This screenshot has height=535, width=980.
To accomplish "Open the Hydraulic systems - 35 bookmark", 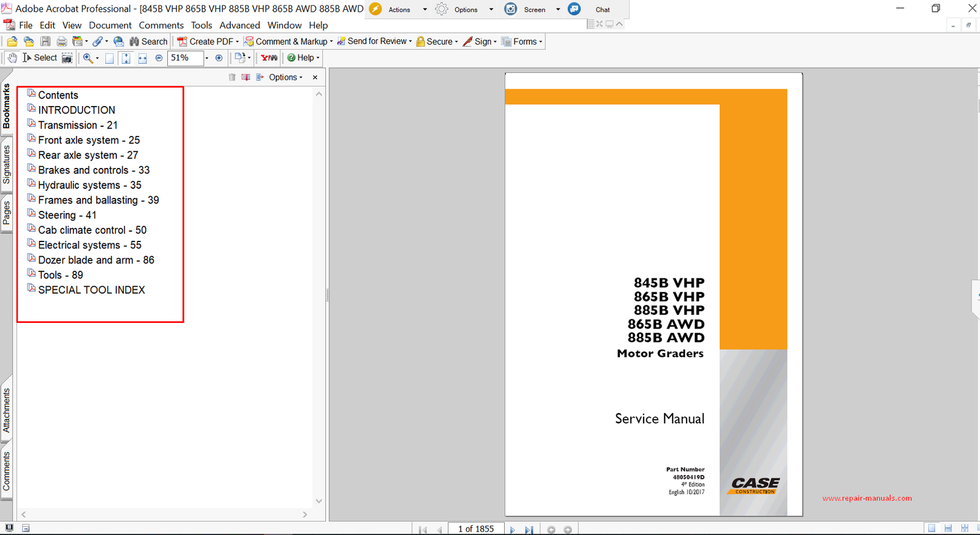I will (89, 185).
